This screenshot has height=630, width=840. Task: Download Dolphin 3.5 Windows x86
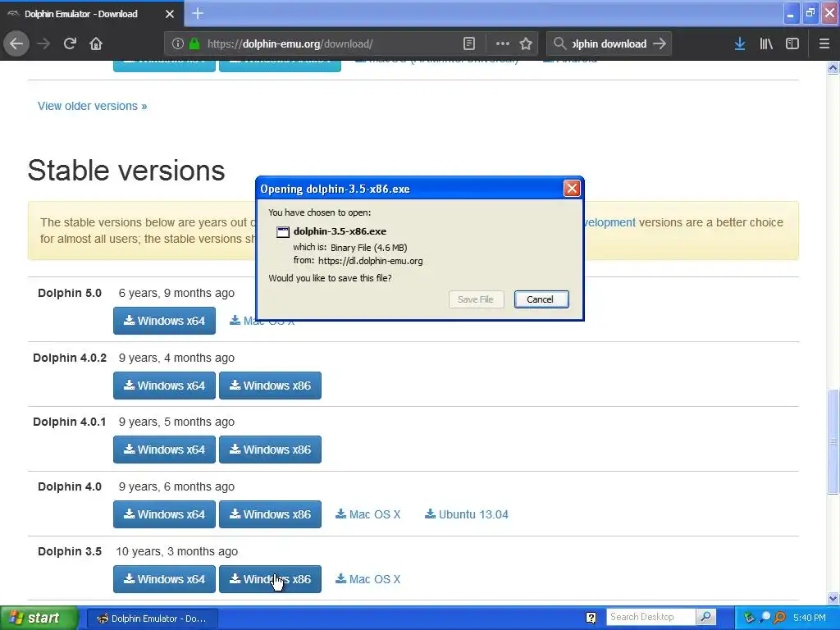tap(270, 579)
